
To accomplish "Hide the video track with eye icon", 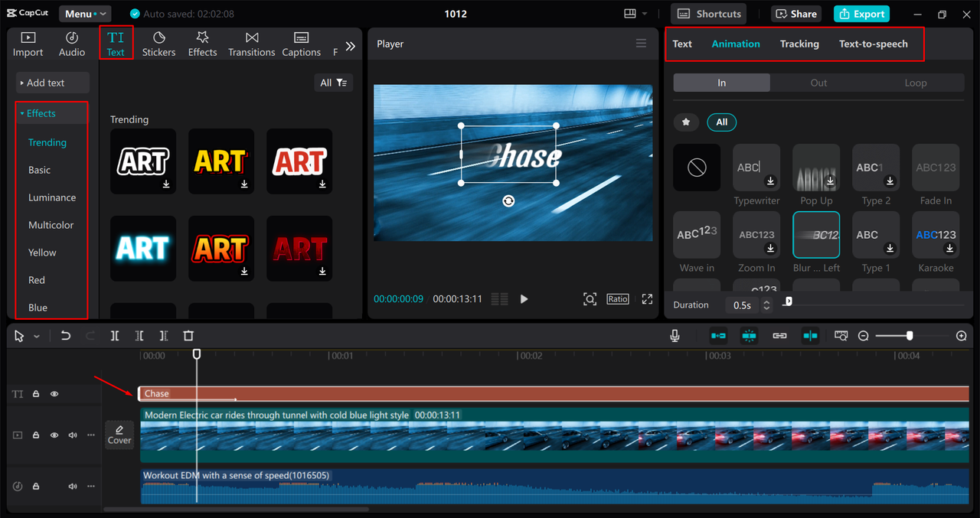I will click(54, 435).
